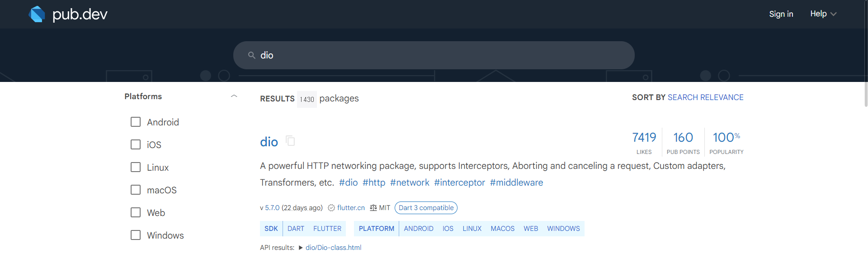This screenshot has width=868, height=254.
Task: Copy dio package name with clipboard icon
Action: [x=291, y=141]
